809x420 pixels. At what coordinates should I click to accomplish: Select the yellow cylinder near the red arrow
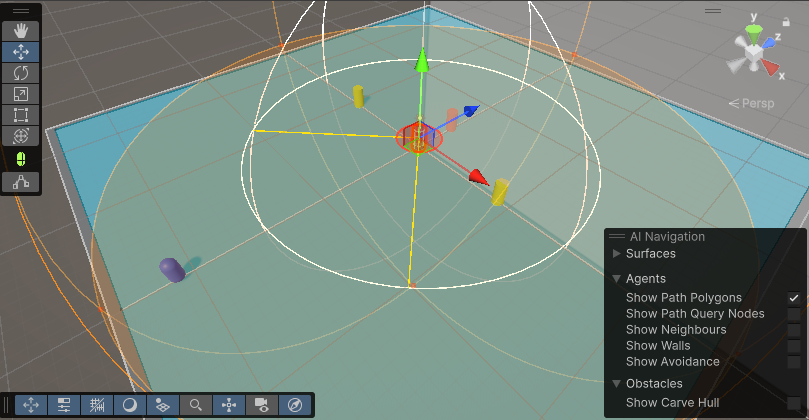click(x=500, y=192)
